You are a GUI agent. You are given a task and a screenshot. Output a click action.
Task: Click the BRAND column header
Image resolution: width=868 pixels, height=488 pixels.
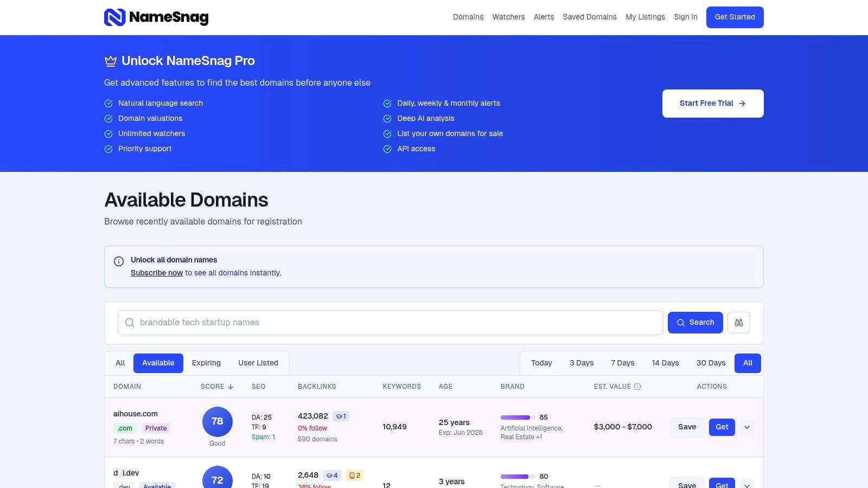pos(513,387)
